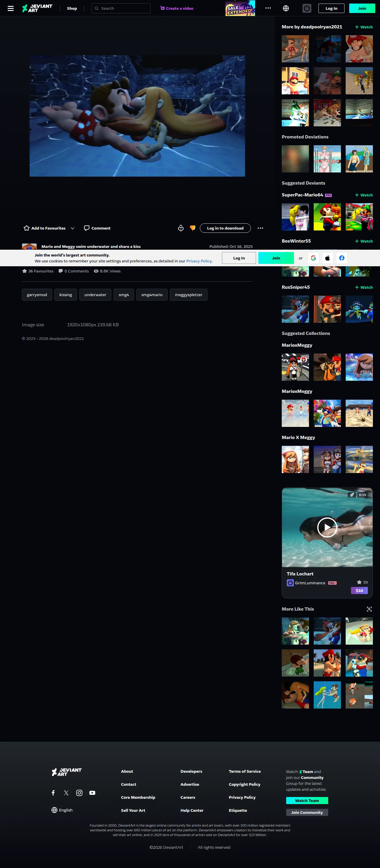Select the smg4 tag
Viewport: 380px width, 868px height.
[124, 295]
